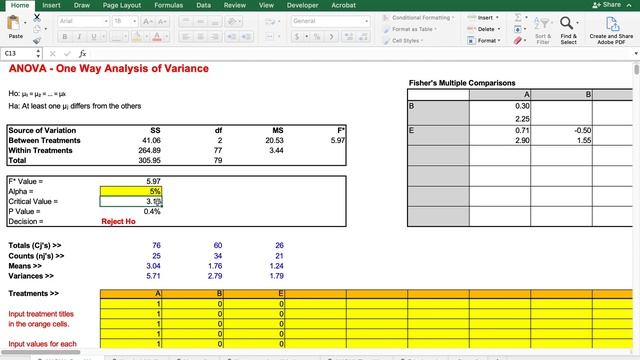Click the horizontal scrollbar thumb
The height and width of the screenshot is (360, 640).
(40, 352)
